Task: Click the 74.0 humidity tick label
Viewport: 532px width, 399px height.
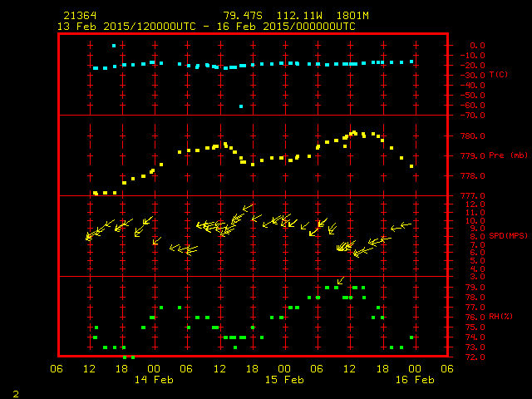Action: pos(475,337)
